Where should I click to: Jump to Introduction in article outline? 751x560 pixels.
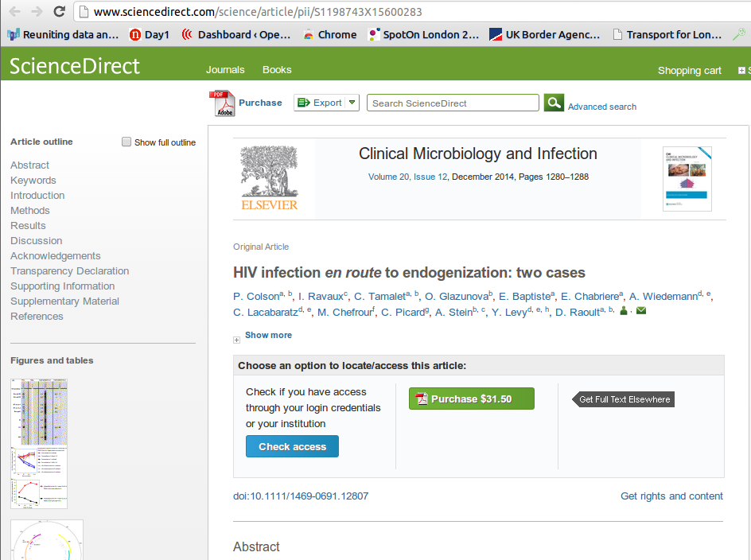pyautogui.click(x=37, y=196)
